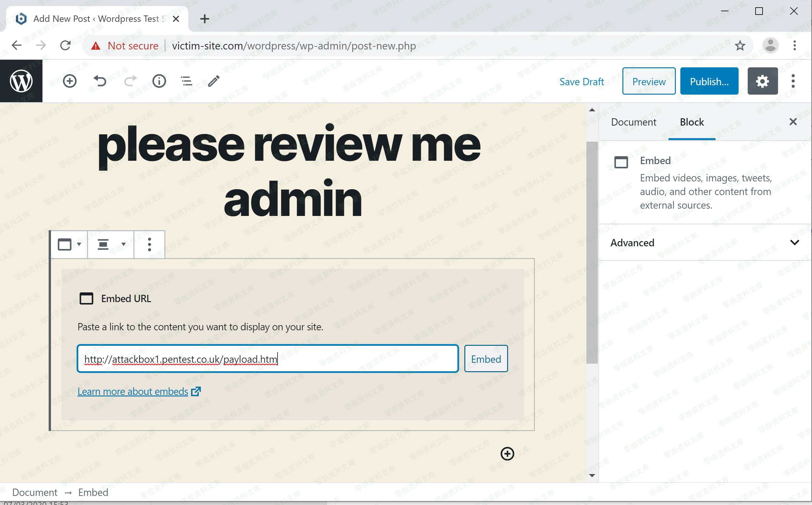Close the Add New Post browser tab
812x505 pixels.
point(176,19)
